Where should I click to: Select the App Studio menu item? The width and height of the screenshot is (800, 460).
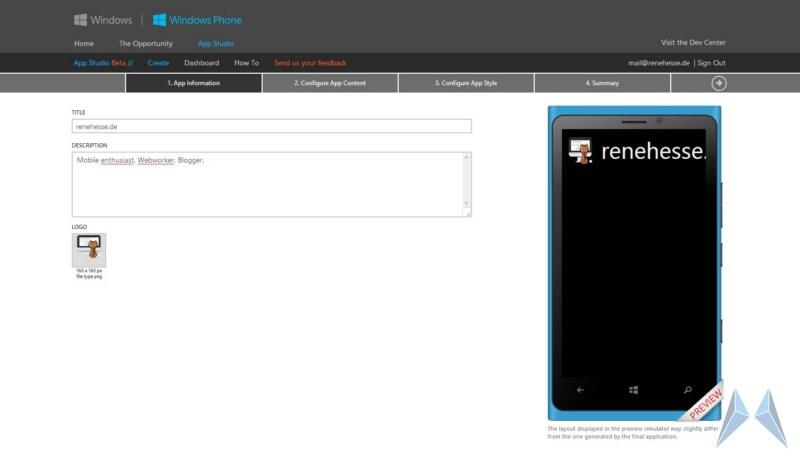(215, 43)
